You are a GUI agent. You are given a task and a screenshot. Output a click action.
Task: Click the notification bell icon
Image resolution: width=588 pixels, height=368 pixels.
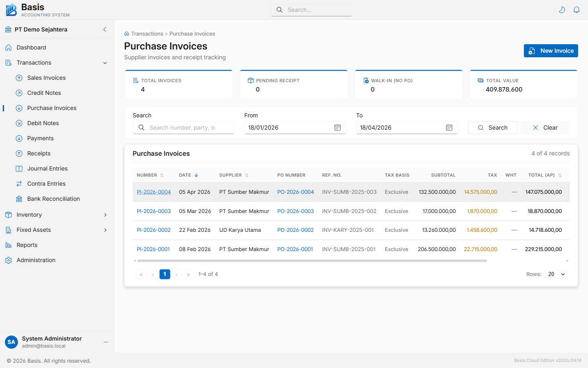pos(577,9)
